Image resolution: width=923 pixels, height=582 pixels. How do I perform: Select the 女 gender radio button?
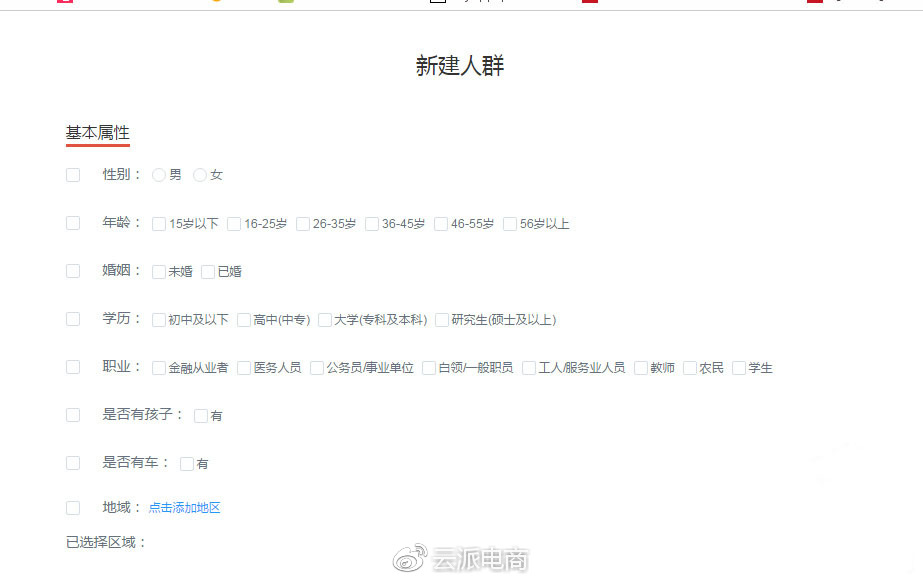(199, 174)
